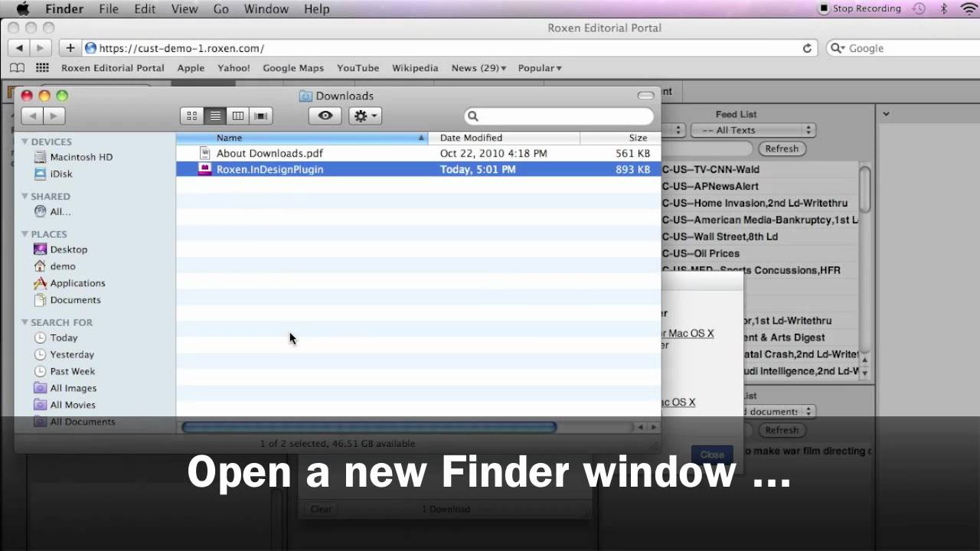Go forward in the Finder Downloads window
This screenshot has height=551, width=980.
tap(54, 116)
